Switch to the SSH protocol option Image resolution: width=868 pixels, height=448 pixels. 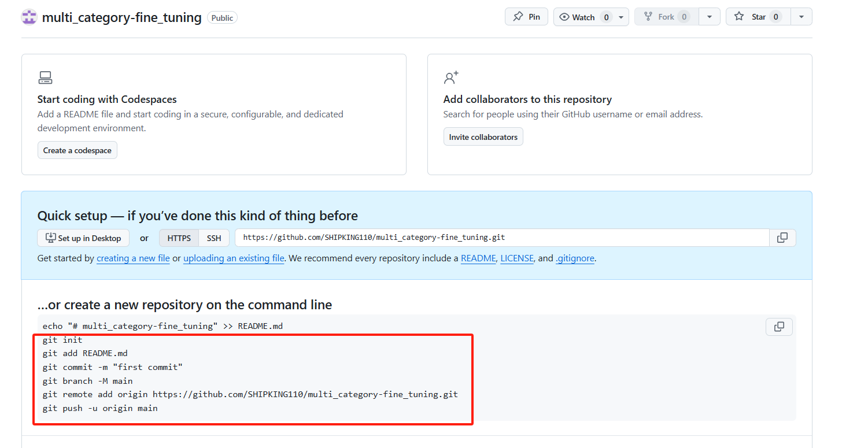(x=214, y=238)
